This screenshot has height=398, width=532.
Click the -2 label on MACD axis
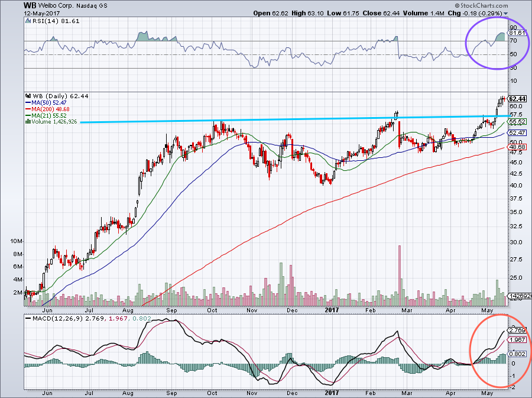(513, 387)
